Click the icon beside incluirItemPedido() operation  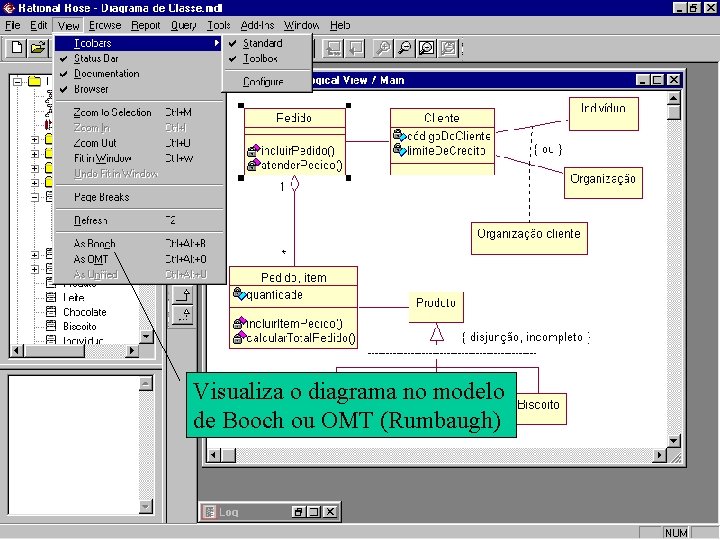[240, 323]
